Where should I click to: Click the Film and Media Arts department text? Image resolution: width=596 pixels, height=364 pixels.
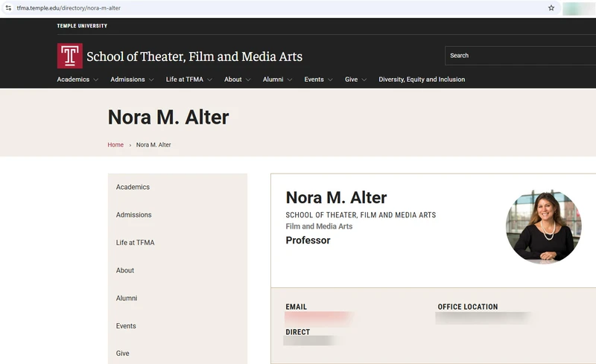[x=319, y=226]
